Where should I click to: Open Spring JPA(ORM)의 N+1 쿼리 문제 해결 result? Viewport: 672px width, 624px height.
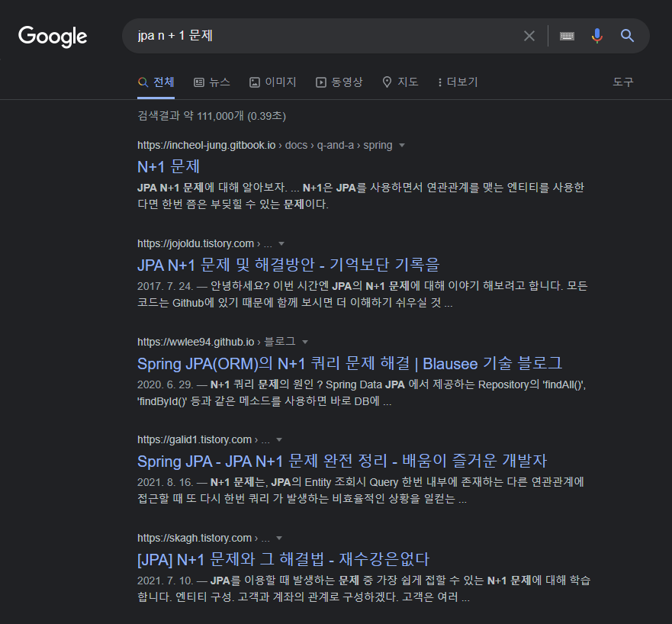point(349,363)
